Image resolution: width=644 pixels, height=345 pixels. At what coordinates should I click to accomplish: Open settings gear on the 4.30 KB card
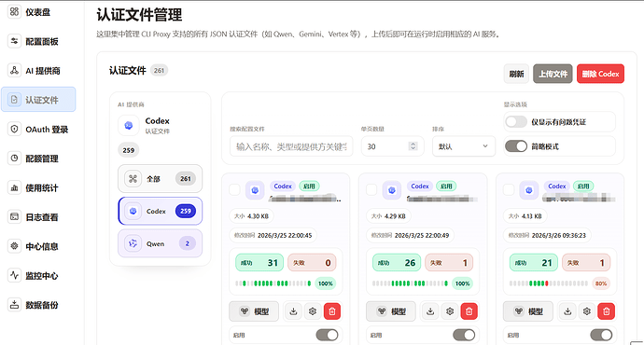coord(313,311)
